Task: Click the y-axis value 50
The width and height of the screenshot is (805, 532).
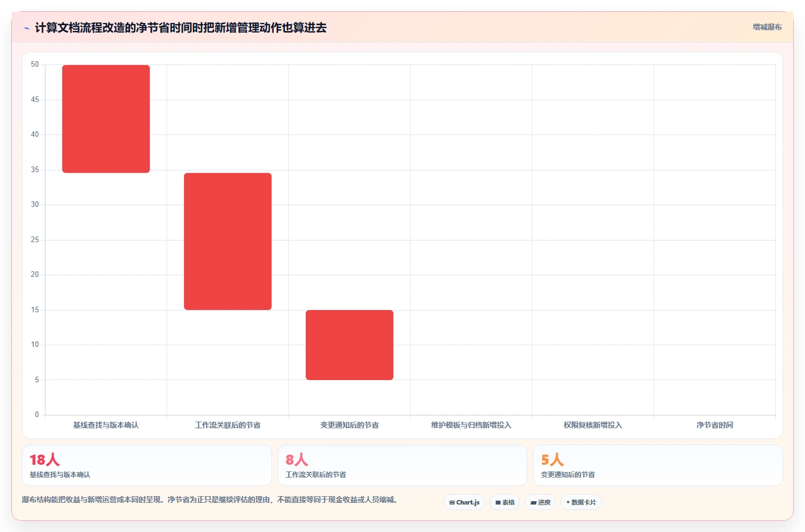Action: pyautogui.click(x=35, y=64)
